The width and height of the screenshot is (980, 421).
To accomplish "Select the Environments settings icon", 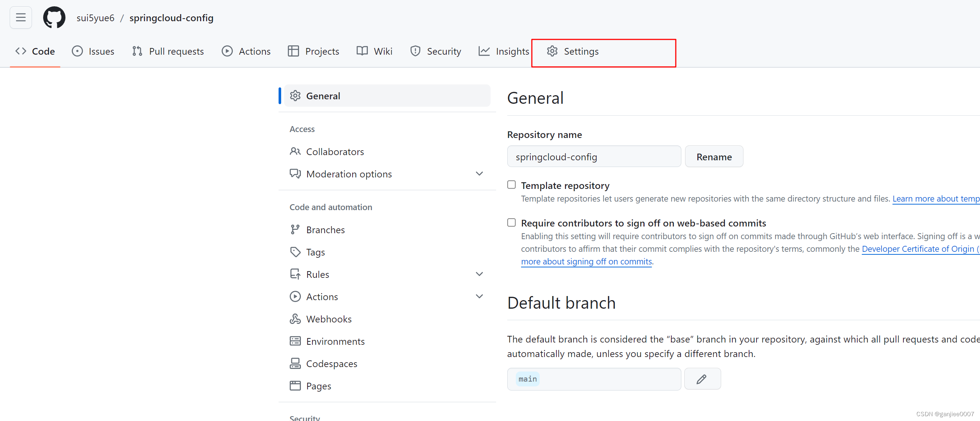I will [x=295, y=341].
